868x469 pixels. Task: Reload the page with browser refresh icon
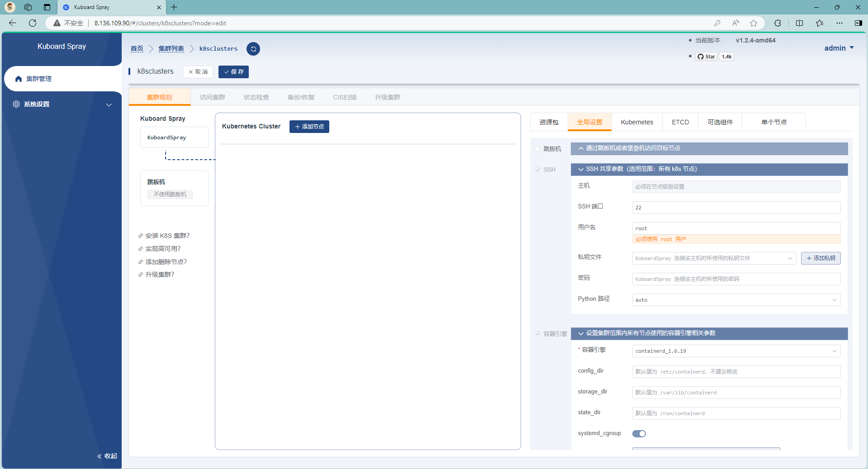pos(33,23)
